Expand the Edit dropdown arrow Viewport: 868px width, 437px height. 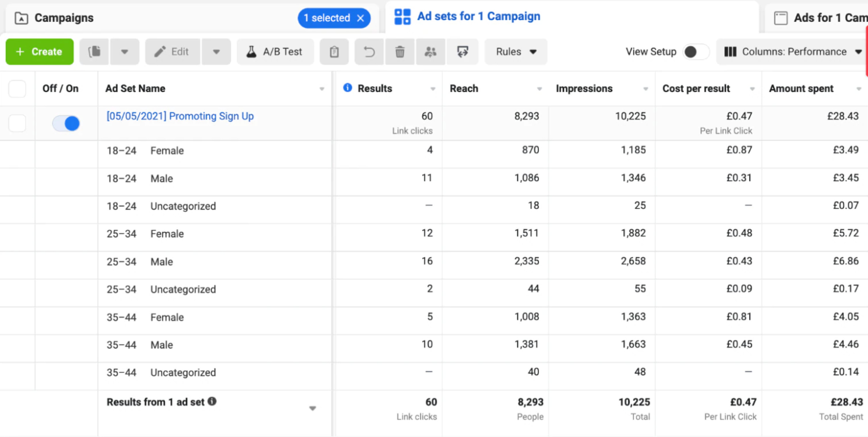click(216, 52)
